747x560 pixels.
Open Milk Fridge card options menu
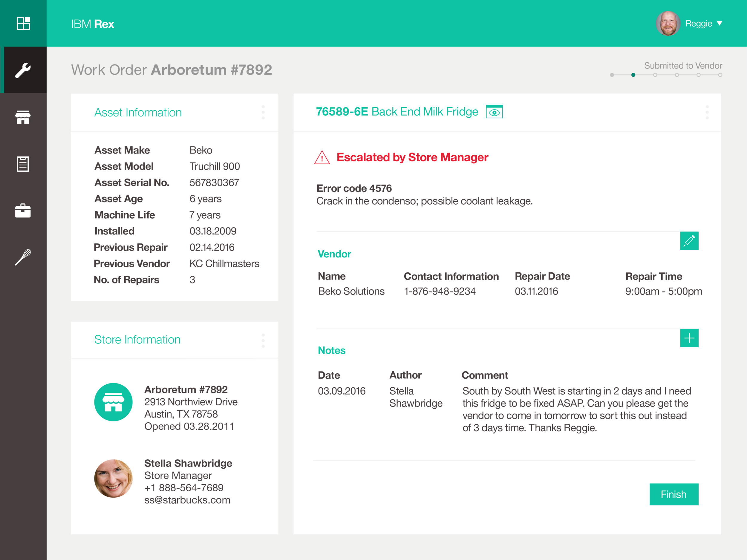click(x=707, y=112)
